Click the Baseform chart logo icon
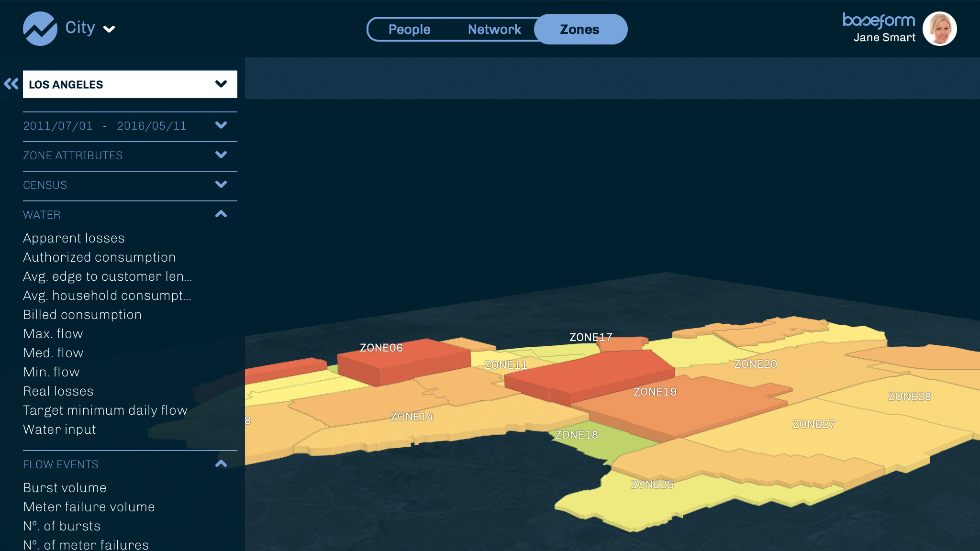Image resolution: width=980 pixels, height=551 pixels. (x=40, y=29)
